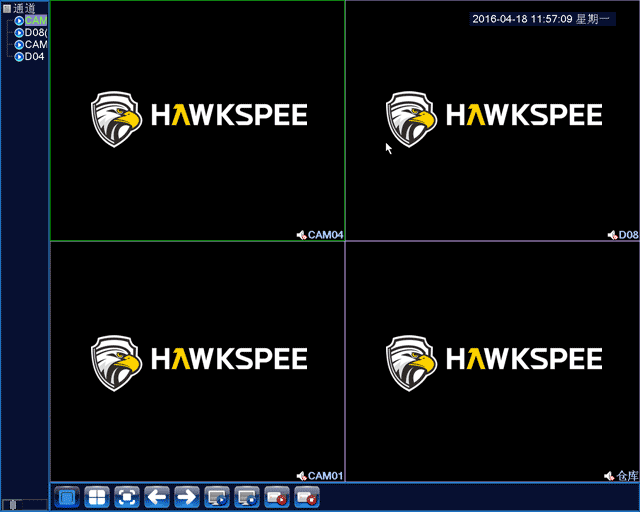Click the 仓库 channel label
Screen dimensions: 640x512
[x=627, y=476]
